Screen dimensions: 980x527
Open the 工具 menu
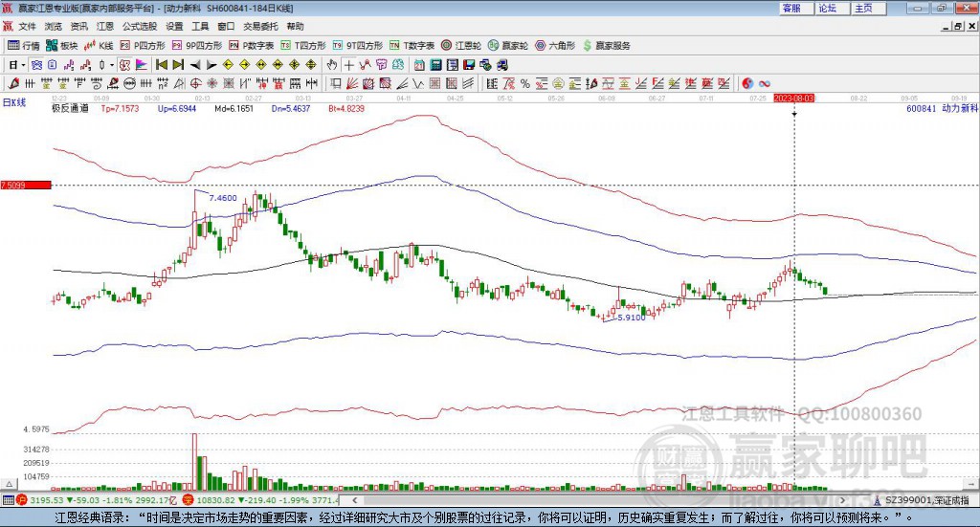point(200,26)
